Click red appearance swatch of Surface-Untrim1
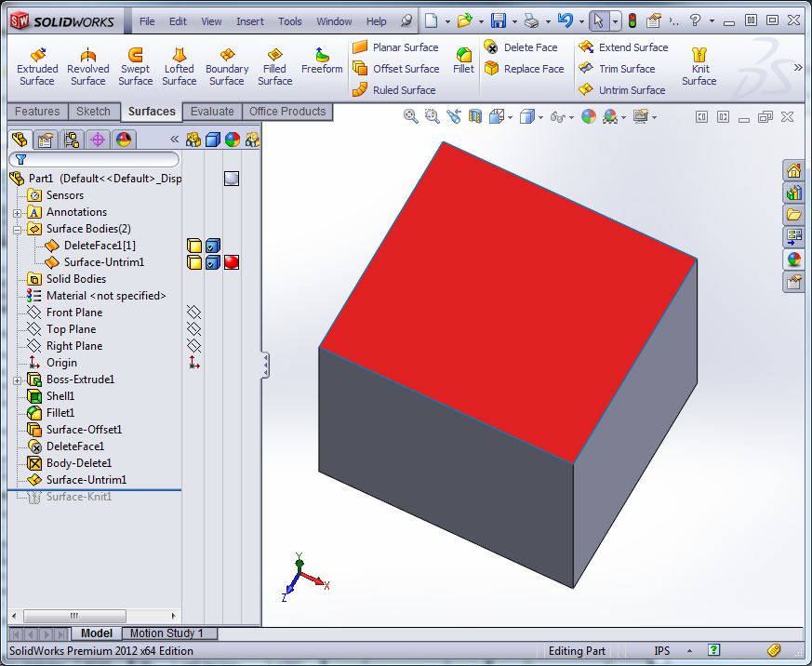The width and height of the screenshot is (812, 666). [x=232, y=262]
